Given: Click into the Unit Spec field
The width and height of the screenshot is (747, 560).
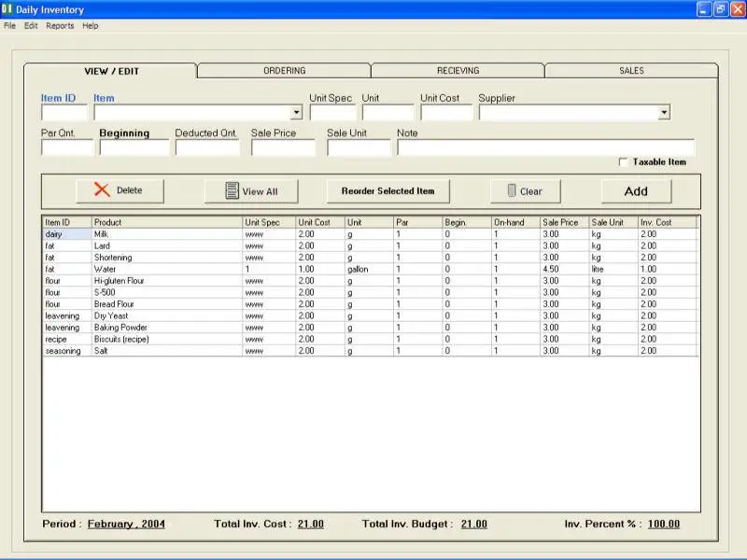Looking at the screenshot, I should [332, 113].
